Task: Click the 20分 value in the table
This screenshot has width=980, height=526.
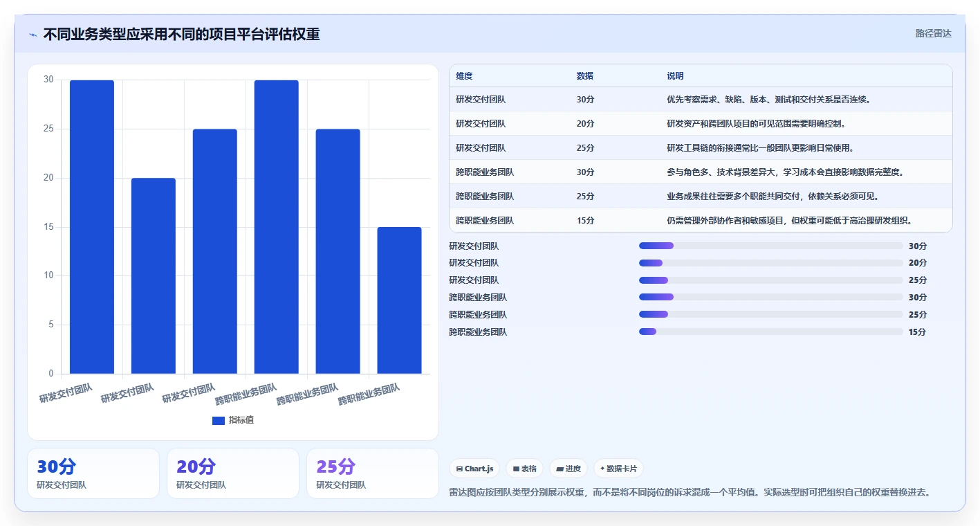Action: coord(585,124)
